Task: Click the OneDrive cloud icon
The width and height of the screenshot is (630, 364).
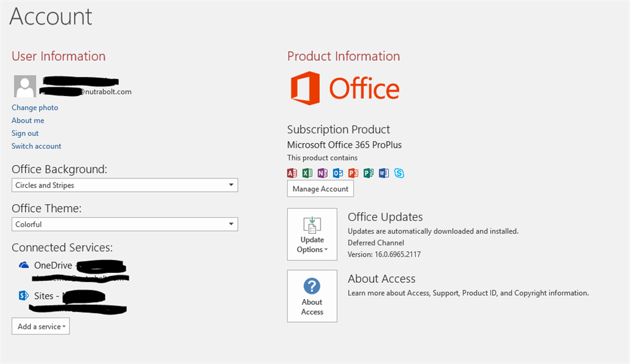Action: point(24,265)
